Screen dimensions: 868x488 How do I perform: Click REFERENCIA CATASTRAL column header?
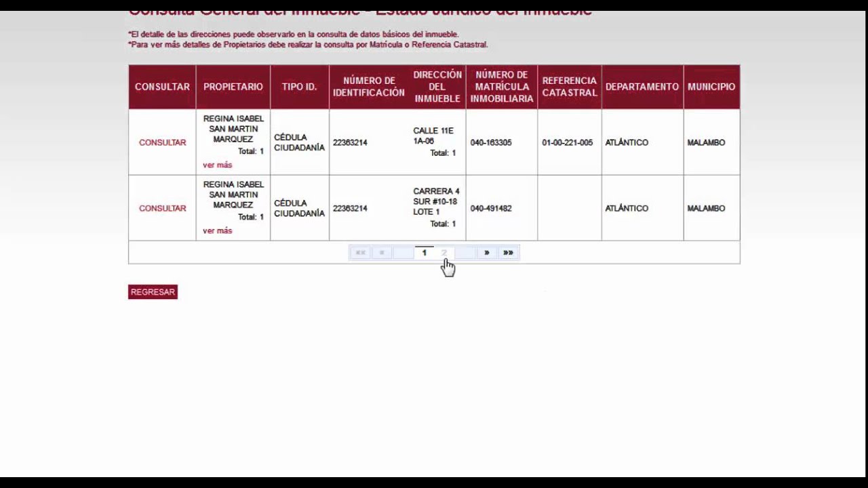(x=570, y=87)
